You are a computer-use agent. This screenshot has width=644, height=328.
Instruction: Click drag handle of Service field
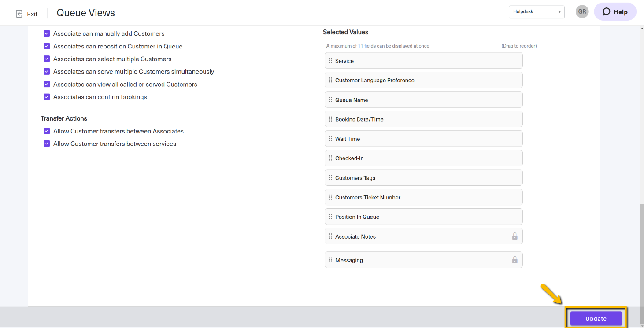click(330, 61)
